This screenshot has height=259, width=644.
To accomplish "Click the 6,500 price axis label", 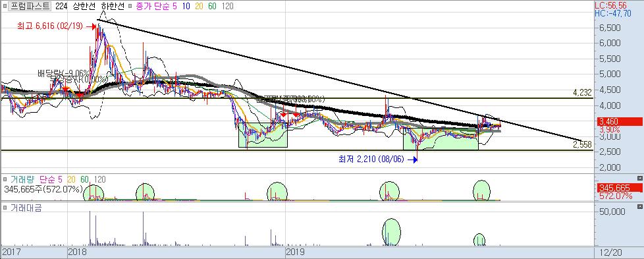I will (x=610, y=28).
